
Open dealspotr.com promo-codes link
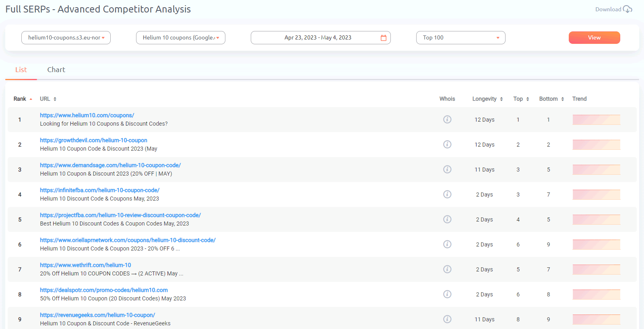pyautogui.click(x=104, y=290)
